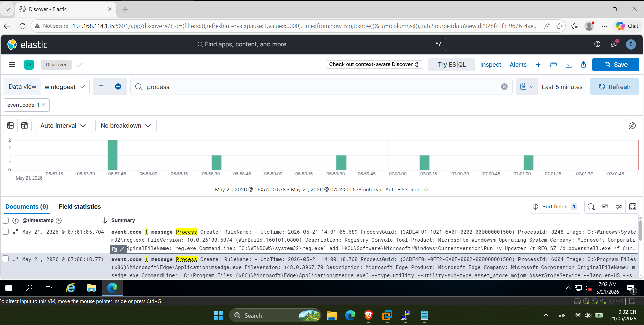Expand the 07:00:18.771 document details
This screenshot has height=325, width=644.
click(x=15, y=259)
